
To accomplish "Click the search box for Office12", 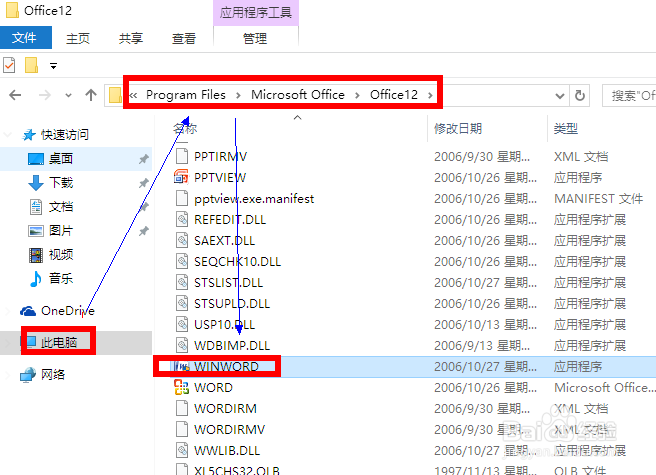I will coord(629,96).
